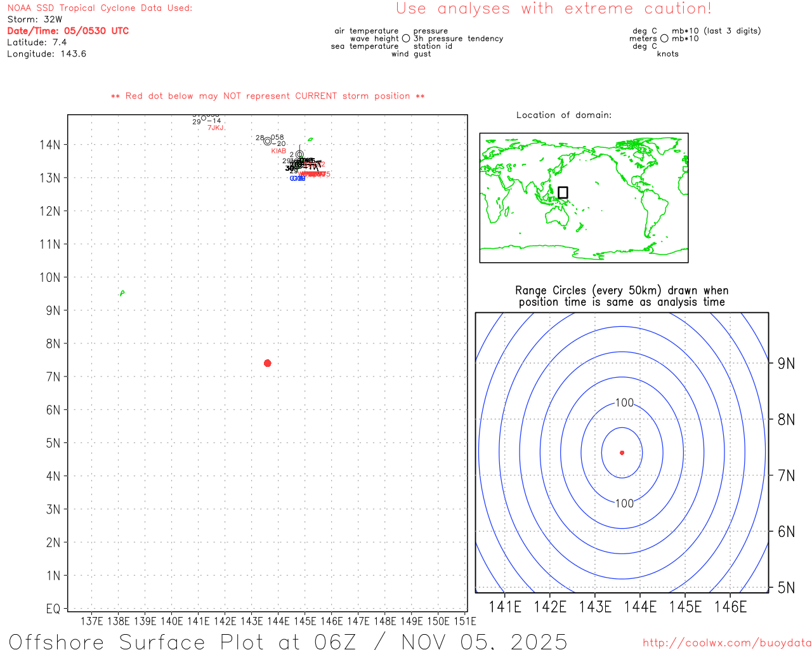Click 'sea temperature' legend label
812x650 pixels.
click(x=365, y=46)
